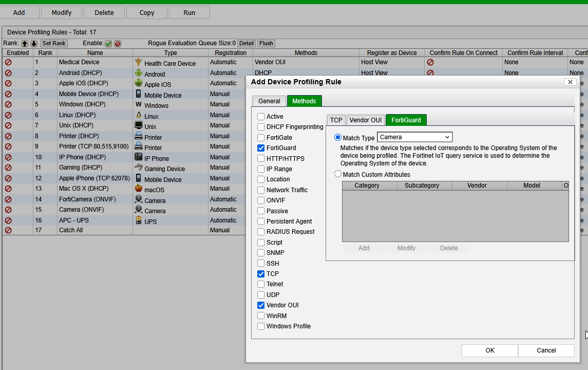The image size is (588, 370).
Task: Select the Catch All rule name
Action: point(71,230)
